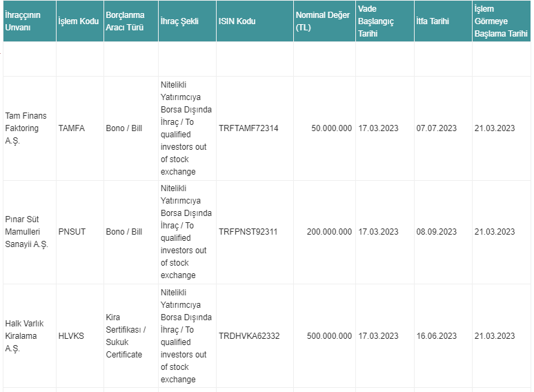Viewport: 534px width, 392px height.
Task: Select 17.03.2023 start date in the HLVKS row
Action: click(x=378, y=336)
